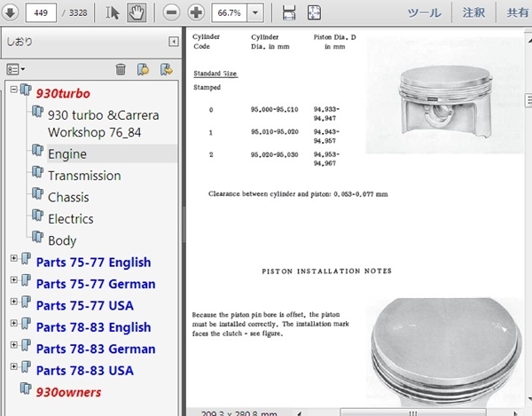Viewport: 532px width, 416px height.
Task: Click the Body bookmark icon
Action: (37, 237)
